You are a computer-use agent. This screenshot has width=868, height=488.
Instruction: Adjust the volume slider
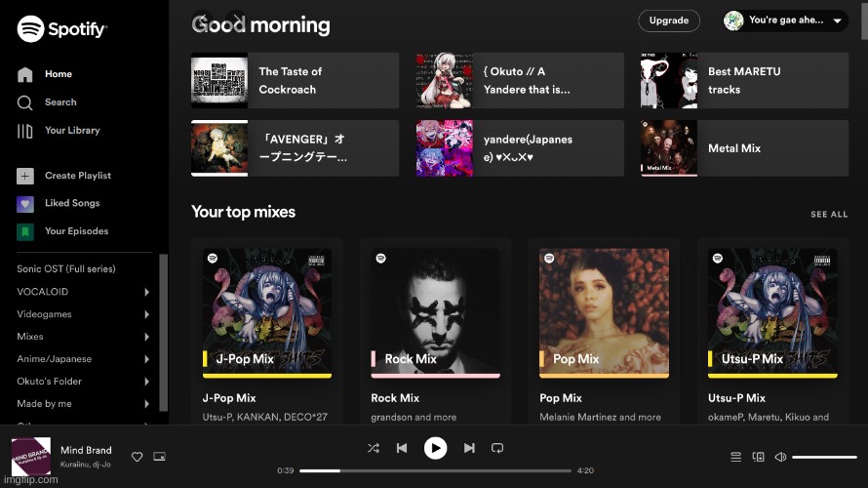point(824,457)
